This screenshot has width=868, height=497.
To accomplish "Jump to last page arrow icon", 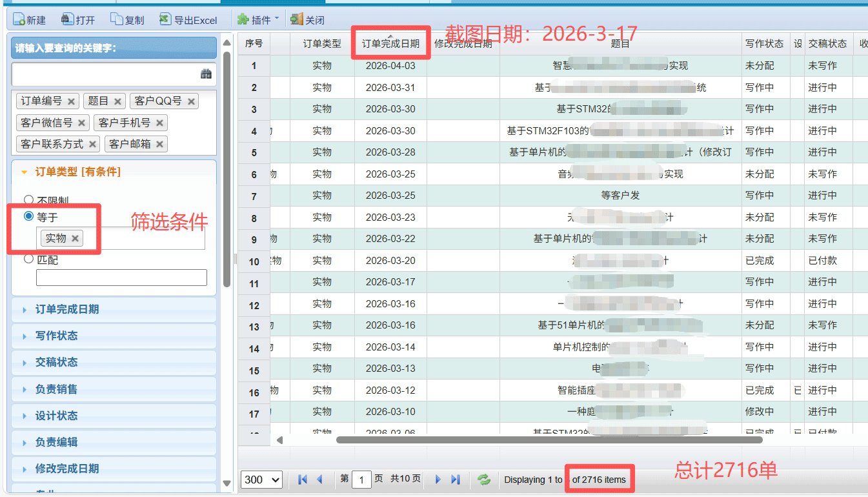I will [456, 480].
